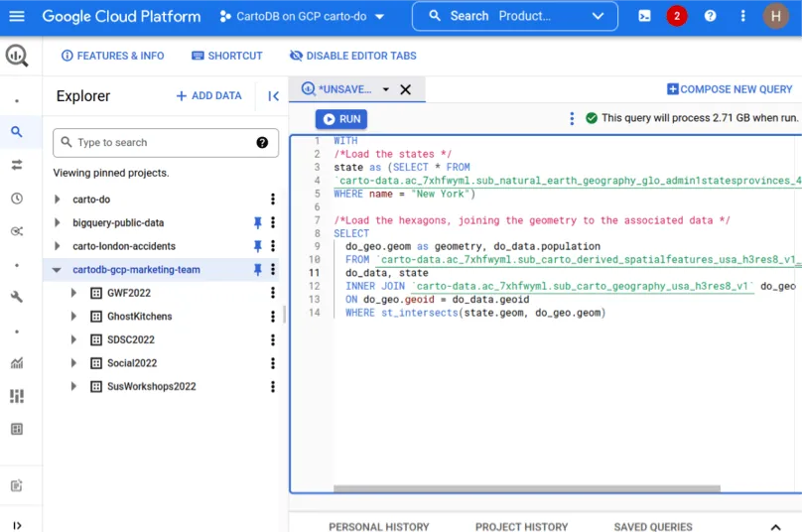This screenshot has height=532, width=802.
Task: Collapse the Explorer panel
Action: point(273,96)
